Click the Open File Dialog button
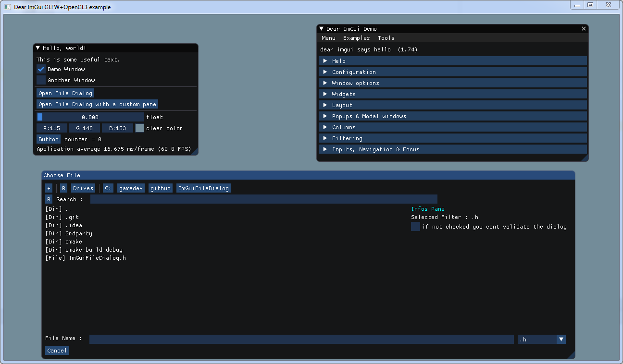Image resolution: width=623 pixels, height=364 pixels. tap(65, 93)
